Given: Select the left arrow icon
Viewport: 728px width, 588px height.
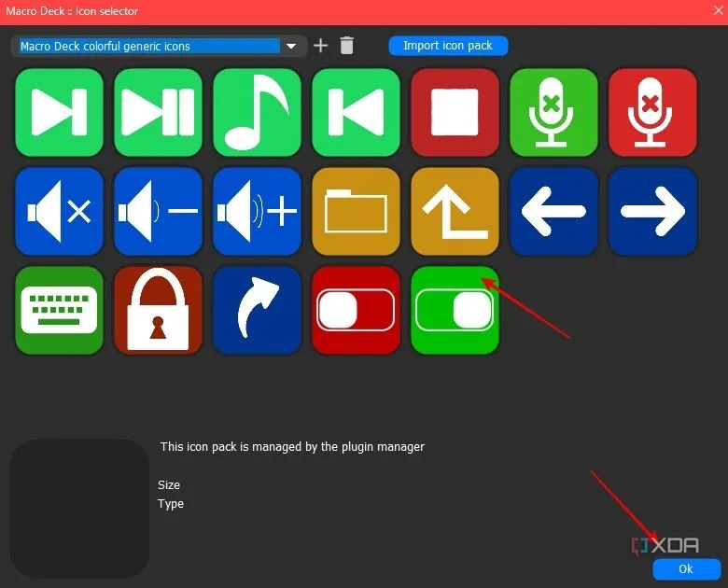Looking at the screenshot, I should [553, 211].
